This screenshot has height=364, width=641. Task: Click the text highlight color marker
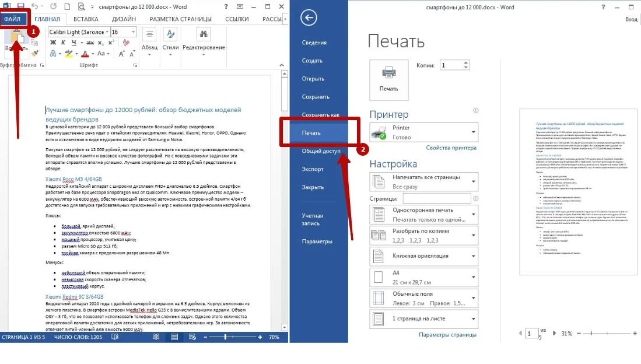[x=69, y=54]
